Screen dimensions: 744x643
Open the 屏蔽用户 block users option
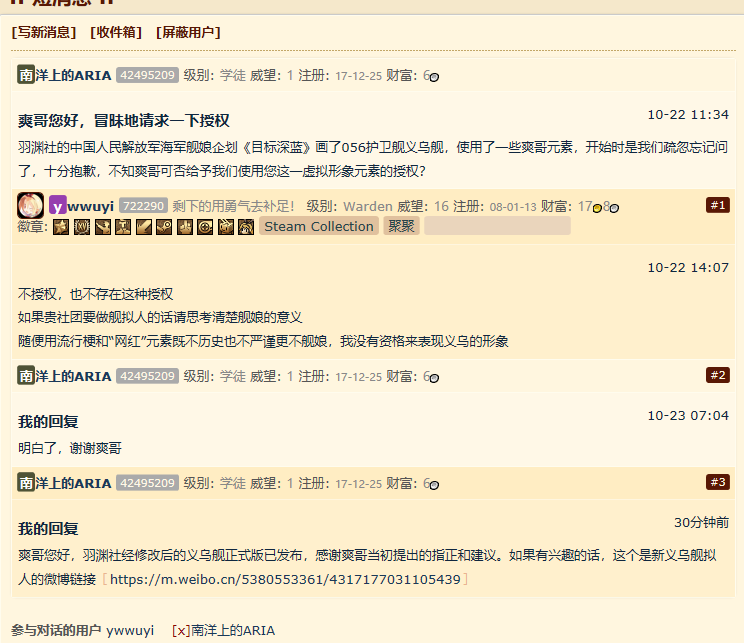pos(188,32)
